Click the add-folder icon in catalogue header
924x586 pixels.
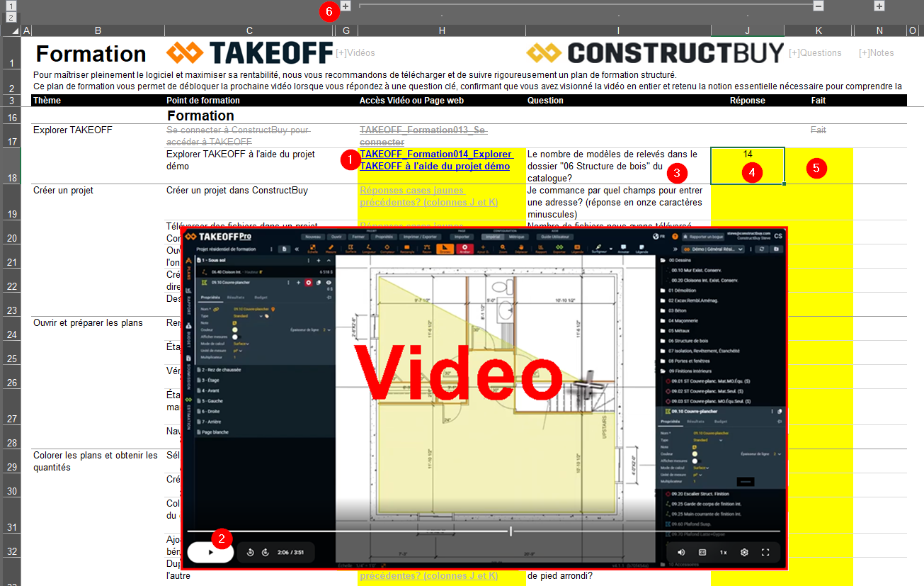click(x=777, y=249)
